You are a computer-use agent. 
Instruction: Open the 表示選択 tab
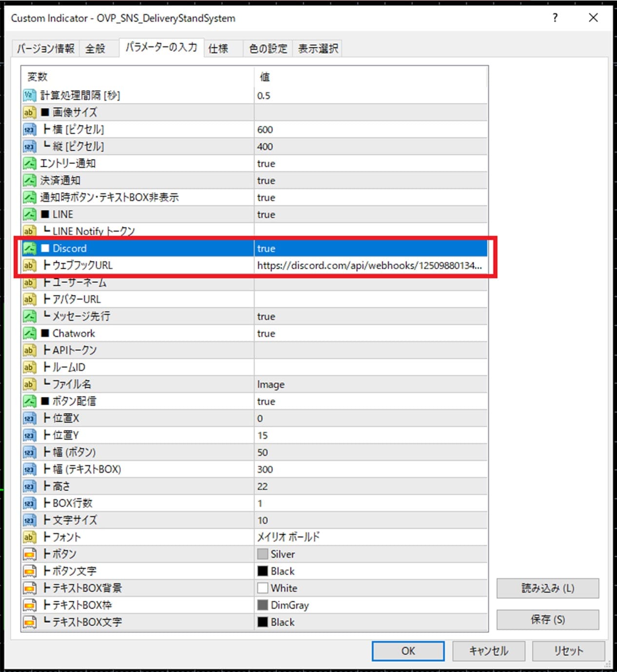pyautogui.click(x=318, y=48)
